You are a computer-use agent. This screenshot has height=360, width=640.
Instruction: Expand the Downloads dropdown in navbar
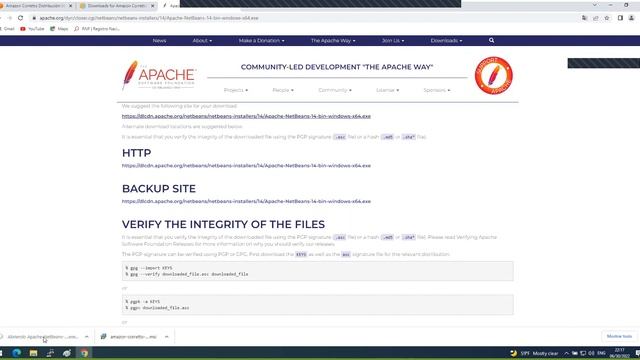(x=446, y=40)
